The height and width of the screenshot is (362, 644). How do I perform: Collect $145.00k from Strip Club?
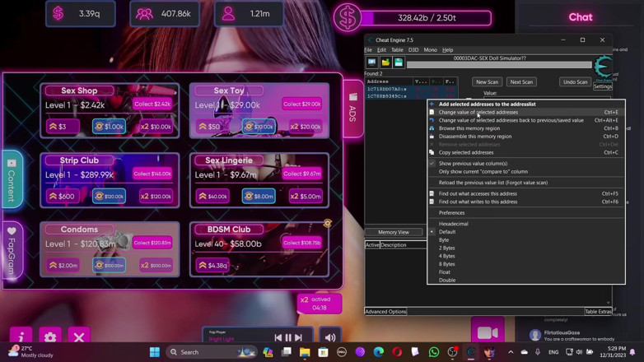pos(152,174)
